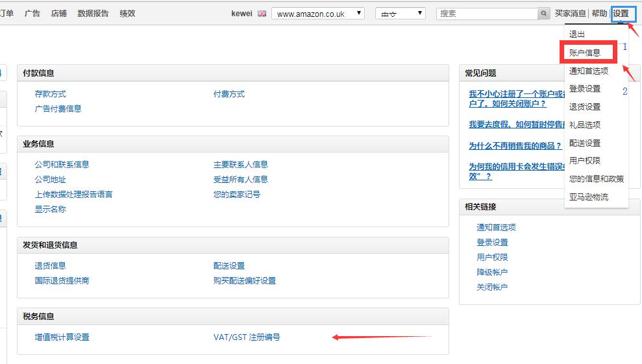Open the 公司地址 link
This screenshot has height=364, width=642.
tap(51, 179)
